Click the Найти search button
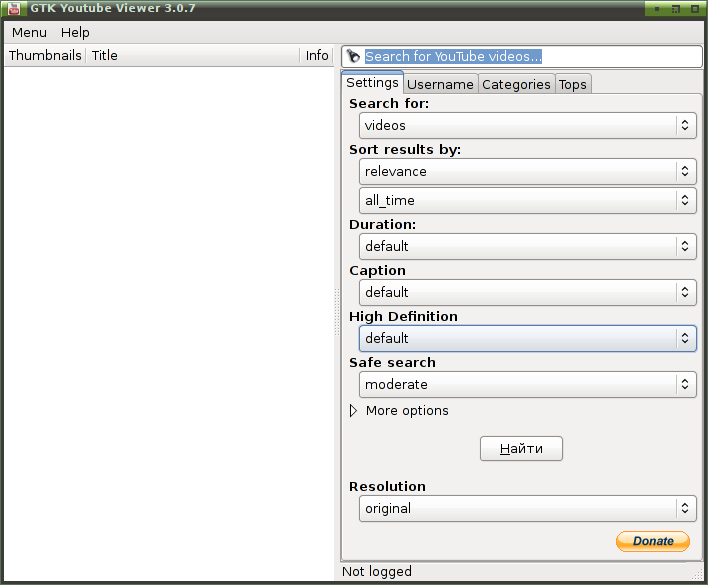 coord(521,448)
